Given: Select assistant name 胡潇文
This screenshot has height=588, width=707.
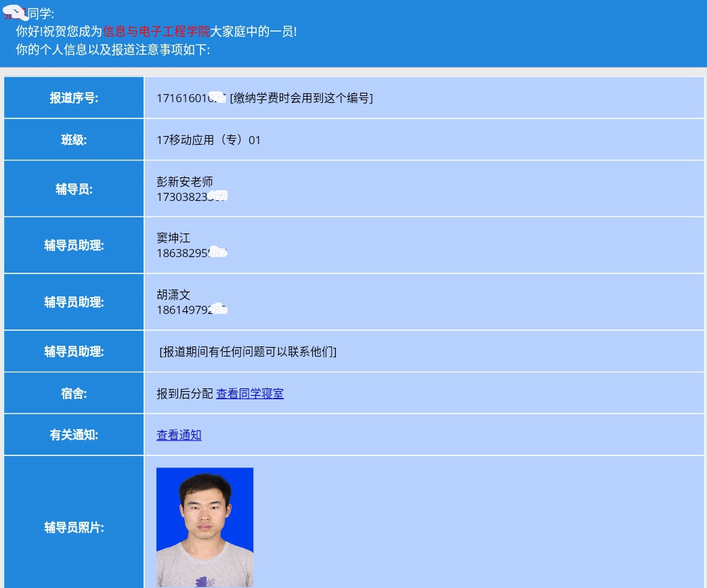Looking at the screenshot, I should click(x=173, y=294).
